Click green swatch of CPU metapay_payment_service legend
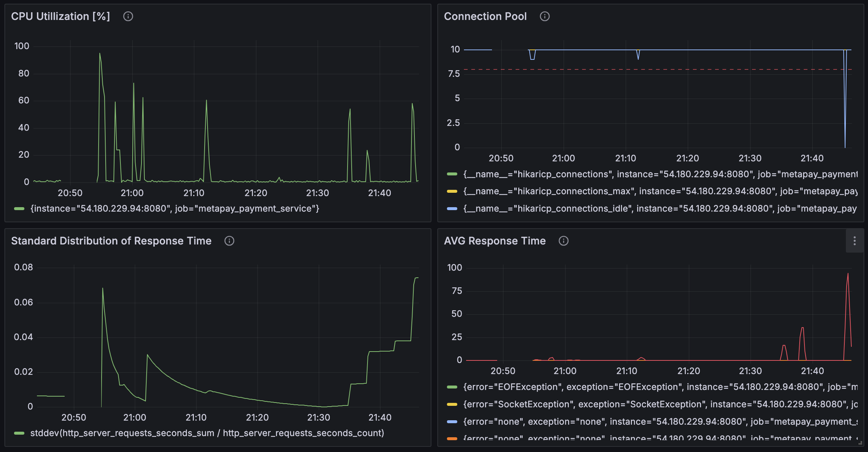This screenshot has height=452, width=868. 19,209
